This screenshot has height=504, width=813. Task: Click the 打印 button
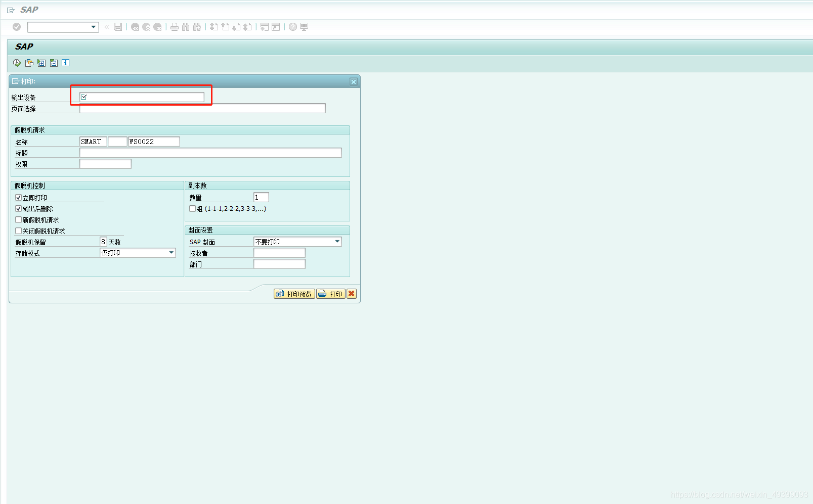click(331, 294)
